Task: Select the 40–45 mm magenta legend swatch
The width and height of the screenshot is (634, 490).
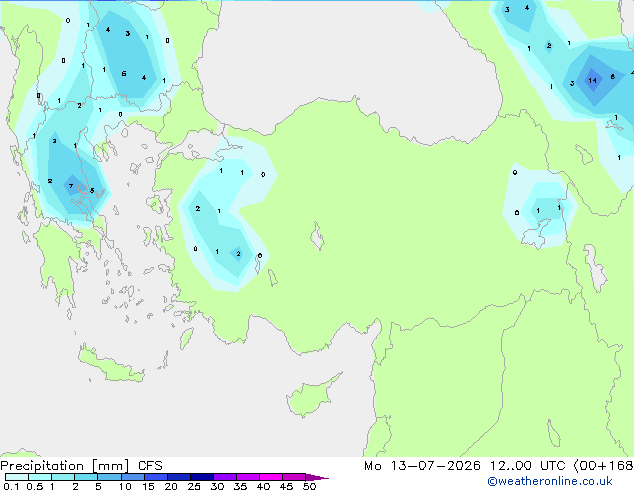Action: click(271, 477)
